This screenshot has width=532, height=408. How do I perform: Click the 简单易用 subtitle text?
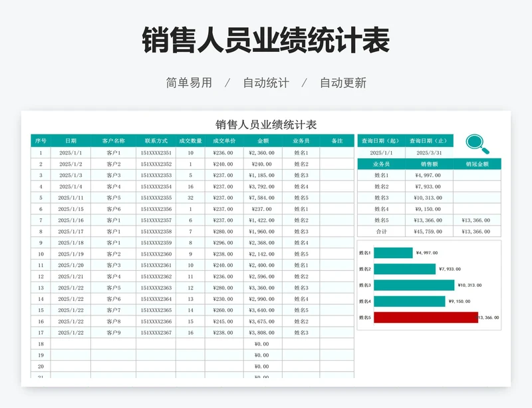pyautogui.click(x=189, y=83)
